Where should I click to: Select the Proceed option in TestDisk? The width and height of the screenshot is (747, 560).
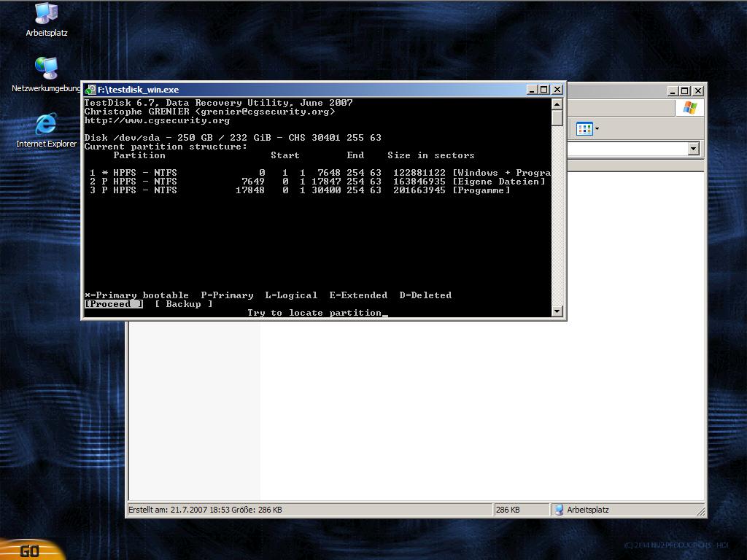113,304
